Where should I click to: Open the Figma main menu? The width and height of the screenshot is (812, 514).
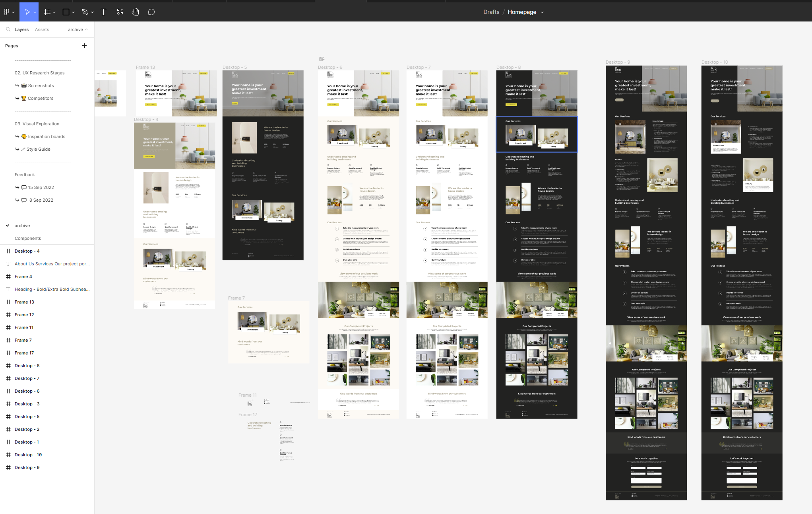coord(7,12)
